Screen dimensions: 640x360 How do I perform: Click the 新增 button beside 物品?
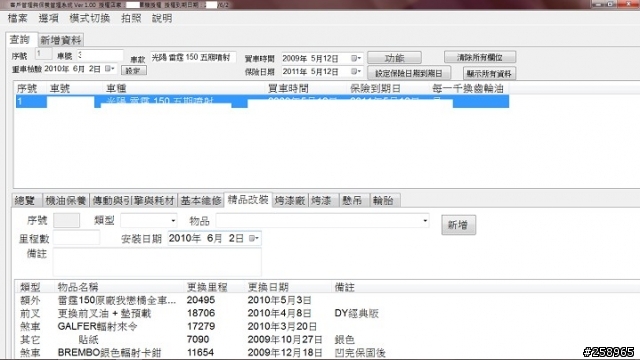(458, 225)
